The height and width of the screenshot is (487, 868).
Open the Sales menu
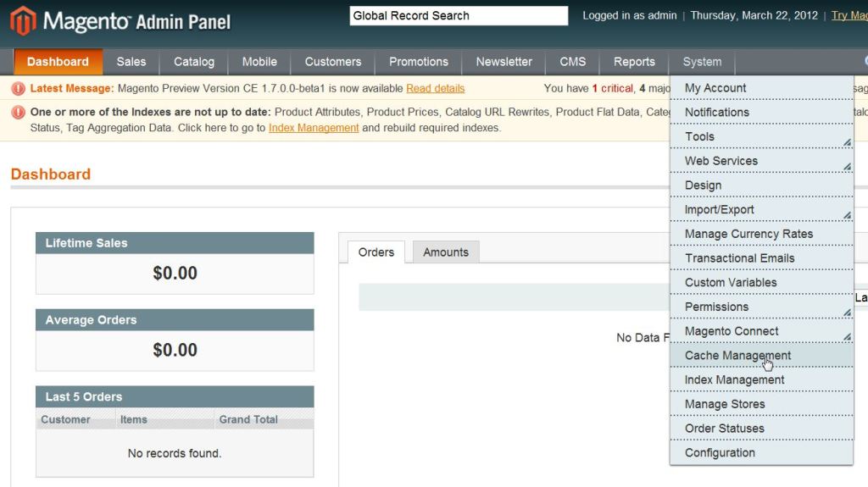tap(131, 62)
